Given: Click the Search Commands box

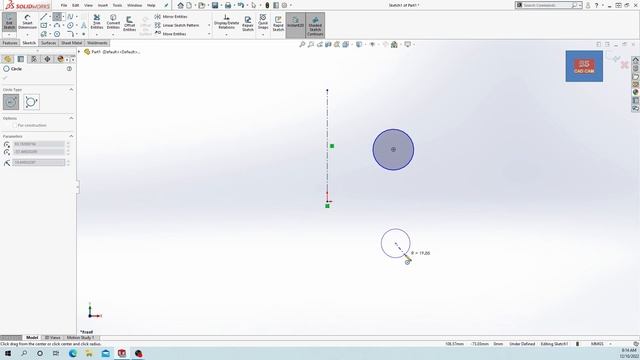Looking at the screenshot, I should point(548,5).
